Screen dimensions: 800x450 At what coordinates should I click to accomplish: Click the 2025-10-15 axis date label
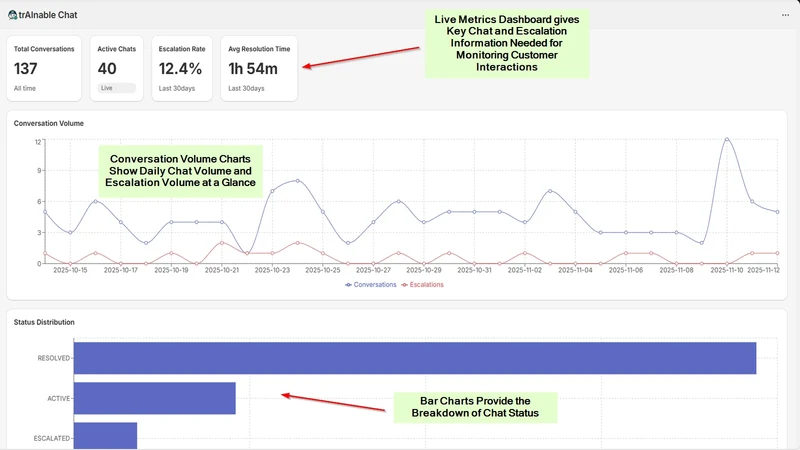(x=70, y=270)
